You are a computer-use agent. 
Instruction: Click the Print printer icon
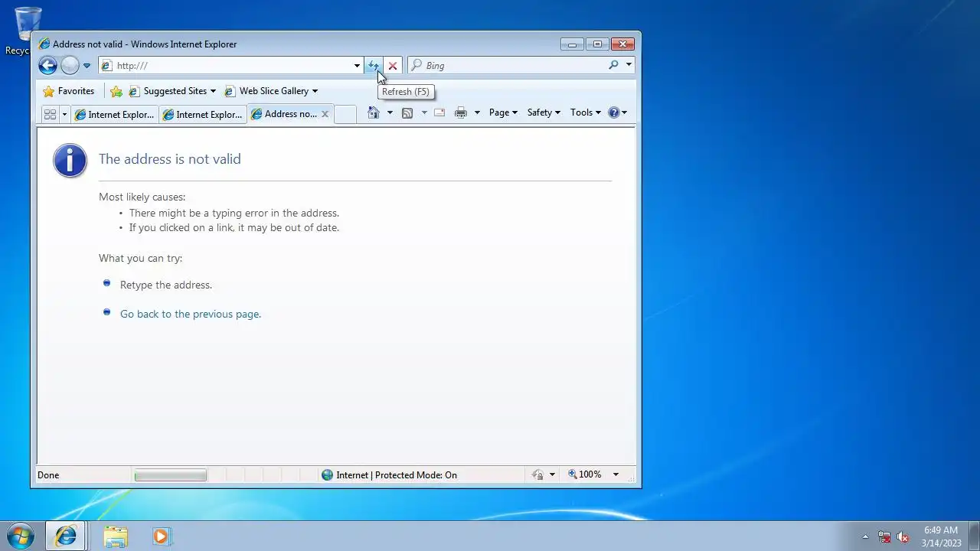[461, 112]
